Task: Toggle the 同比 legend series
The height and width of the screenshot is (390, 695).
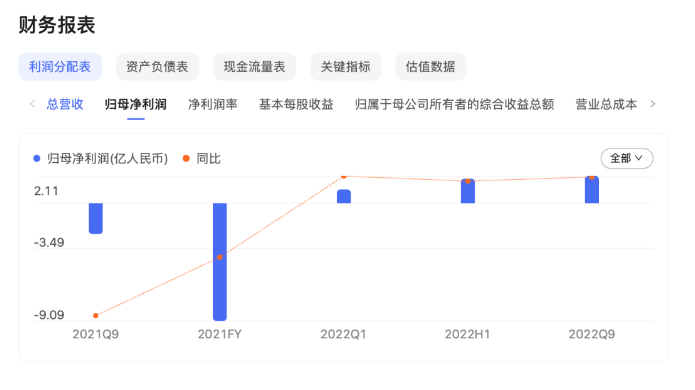Action: [202, 159]
